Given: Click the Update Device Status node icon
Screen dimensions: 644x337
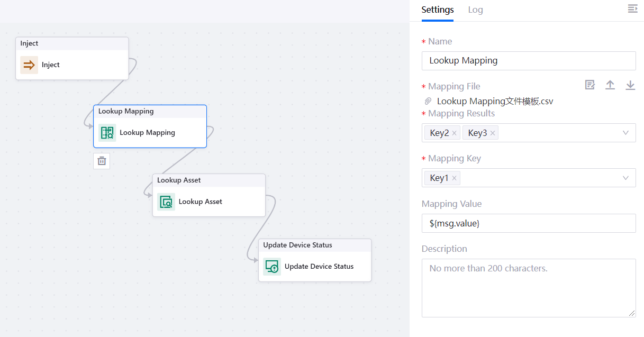Looking at the screenshot, I should pos(272,267).
